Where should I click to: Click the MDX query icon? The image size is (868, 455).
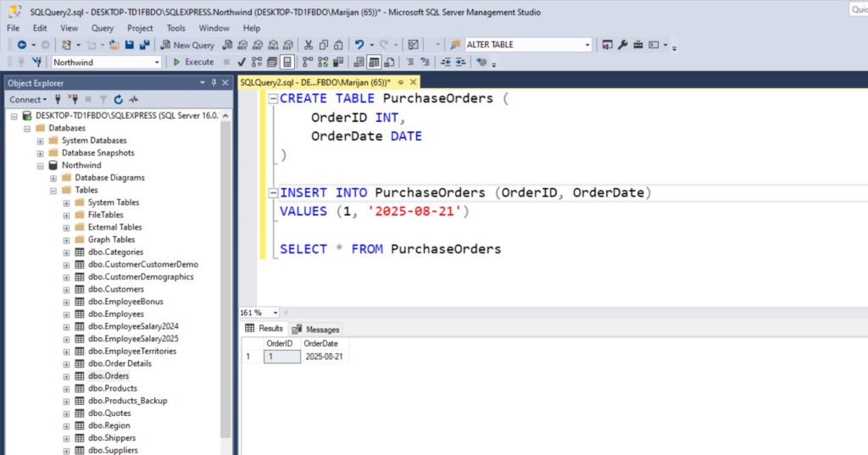point(242,45)
